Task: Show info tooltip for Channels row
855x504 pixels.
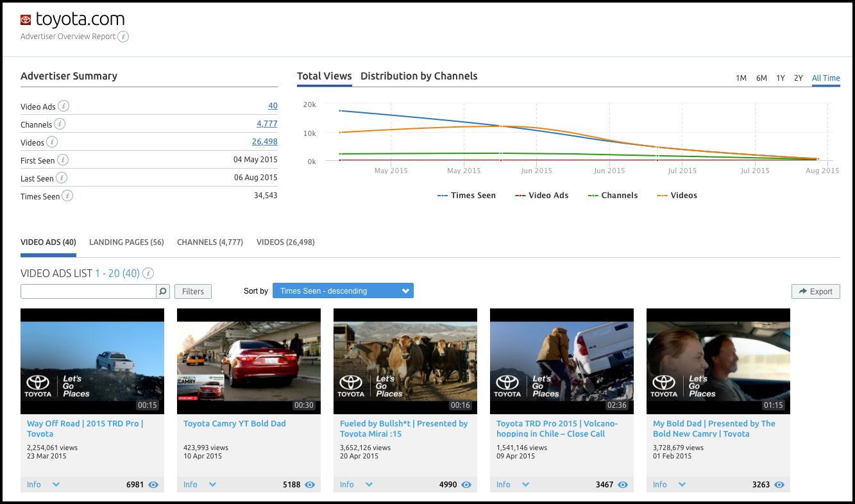Action: point(60,124)
